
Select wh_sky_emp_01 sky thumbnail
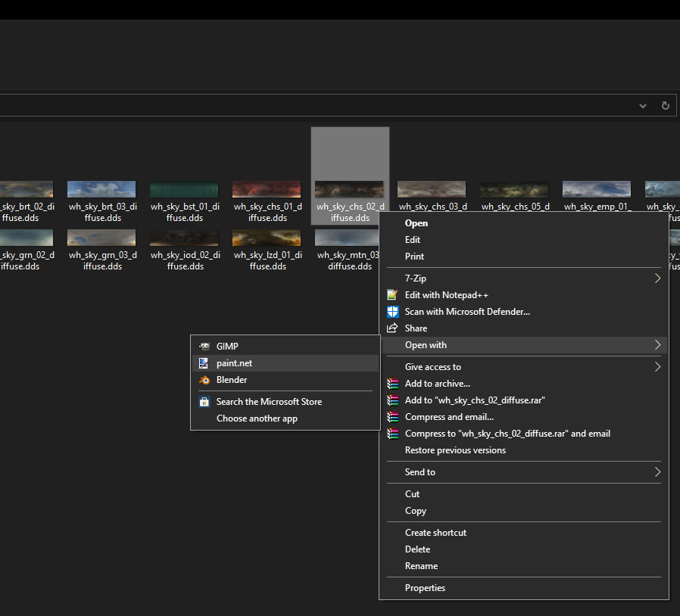[x=597, y=189]
